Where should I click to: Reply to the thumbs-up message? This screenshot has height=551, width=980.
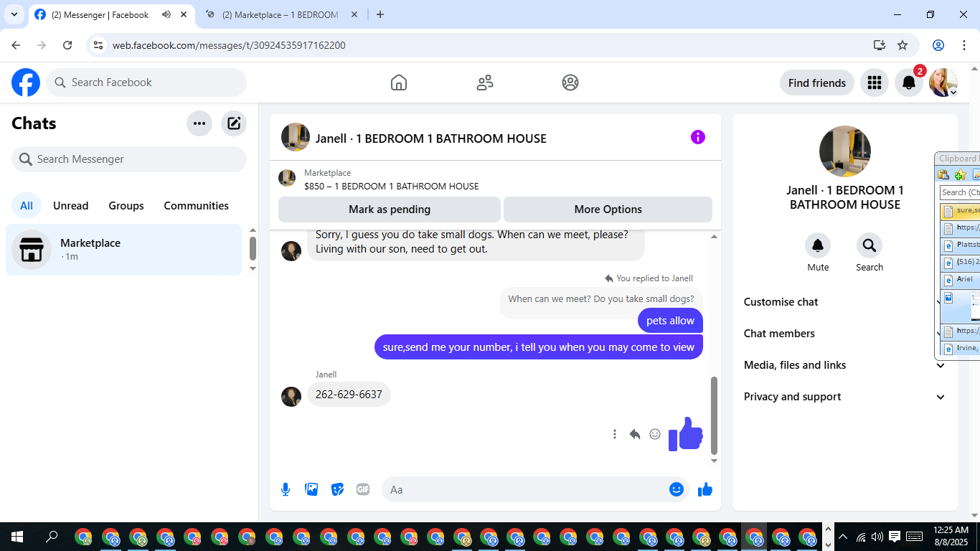pyautogui.click(x=635, y=434)
